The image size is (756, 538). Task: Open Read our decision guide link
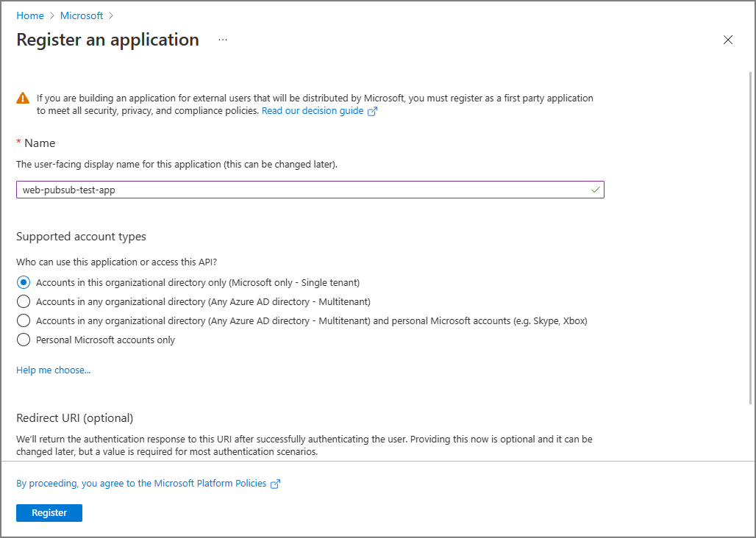click(x=313, y=111)
